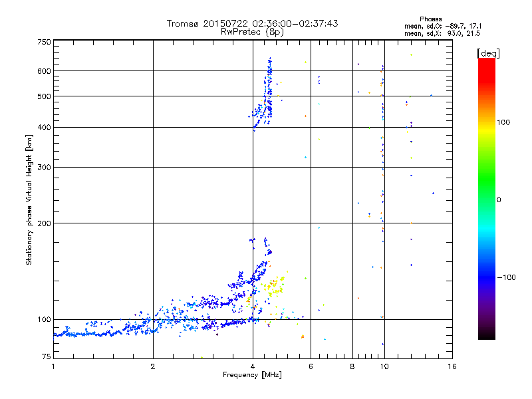
Task: Click the x-axis tick '1'
Action: click(x=53, y=366)
